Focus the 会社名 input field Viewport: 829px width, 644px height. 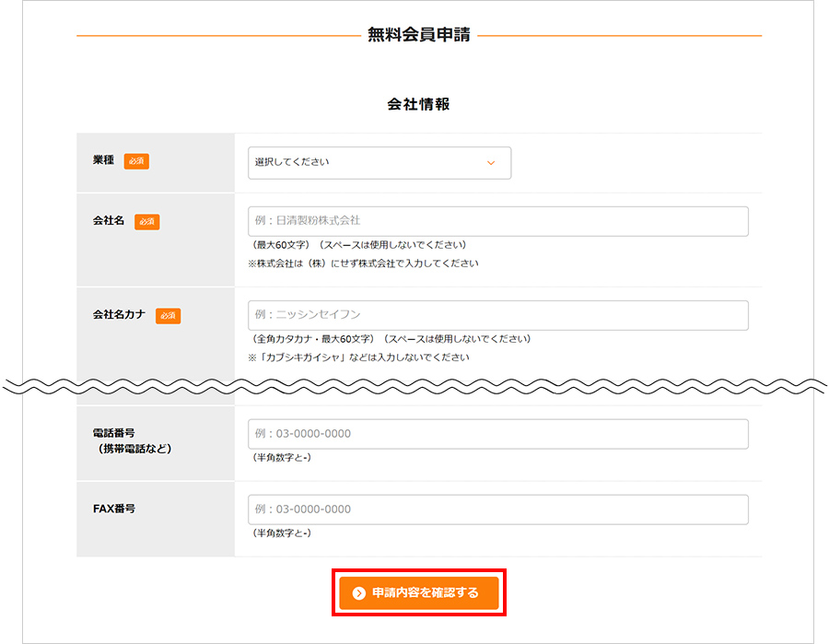pos(498,221)
